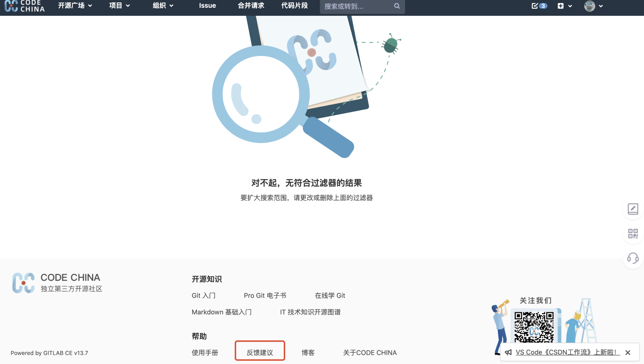Click the user avatar icon

589,6
